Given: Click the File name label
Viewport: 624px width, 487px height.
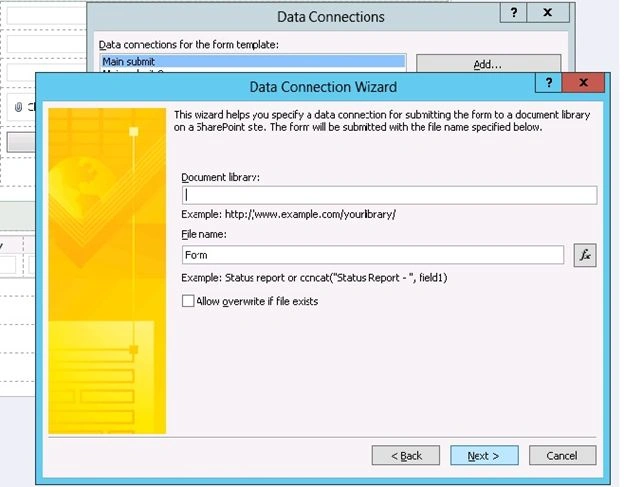Looking at the screenshot, I should 204,234.
